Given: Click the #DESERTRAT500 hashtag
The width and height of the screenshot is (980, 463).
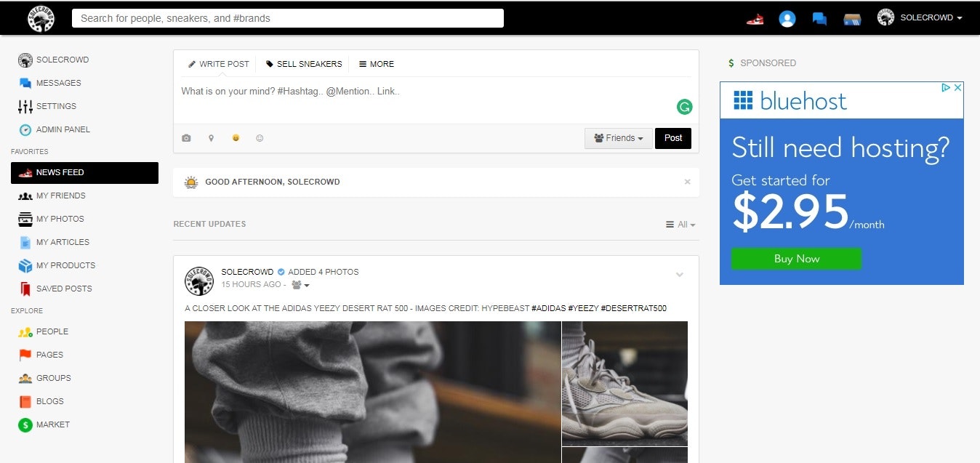Looking at the screenshot, I should pyautogui.click(x=633, y=308).
